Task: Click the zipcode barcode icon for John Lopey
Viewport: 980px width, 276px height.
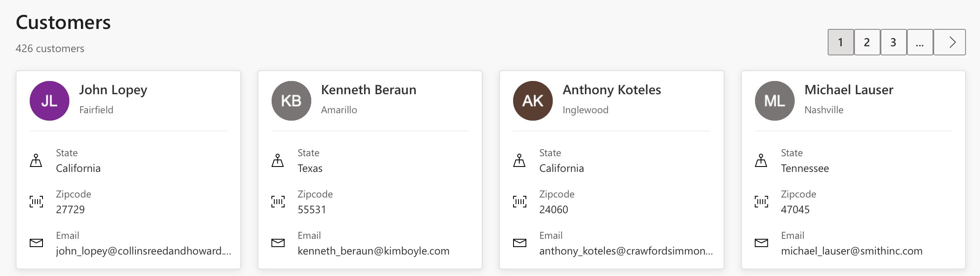Action: 36,202
